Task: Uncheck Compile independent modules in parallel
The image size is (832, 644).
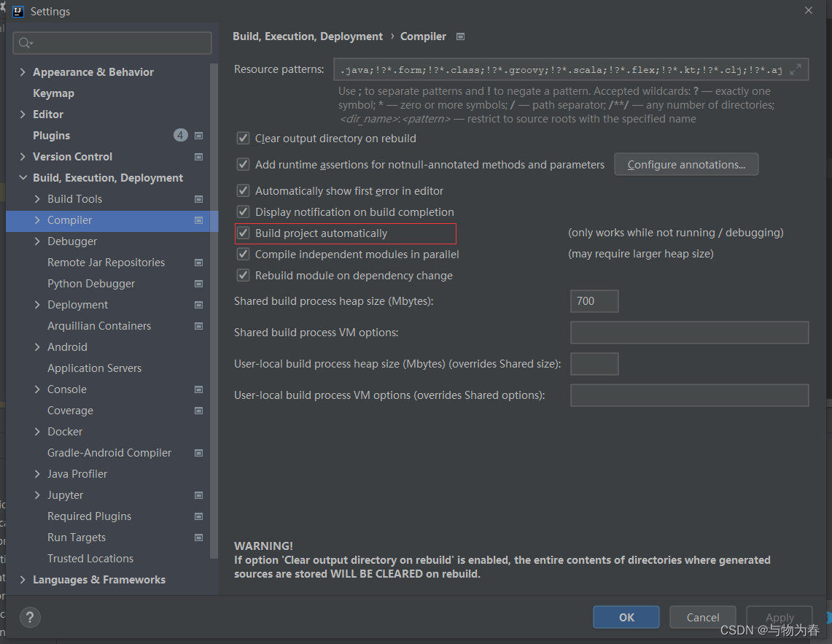Action: click(x=243, y=255)
